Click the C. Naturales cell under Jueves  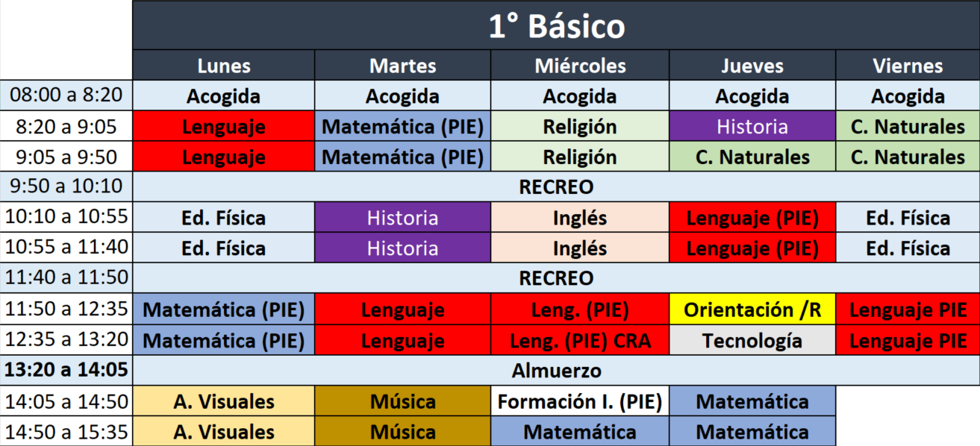coord(752,157)
